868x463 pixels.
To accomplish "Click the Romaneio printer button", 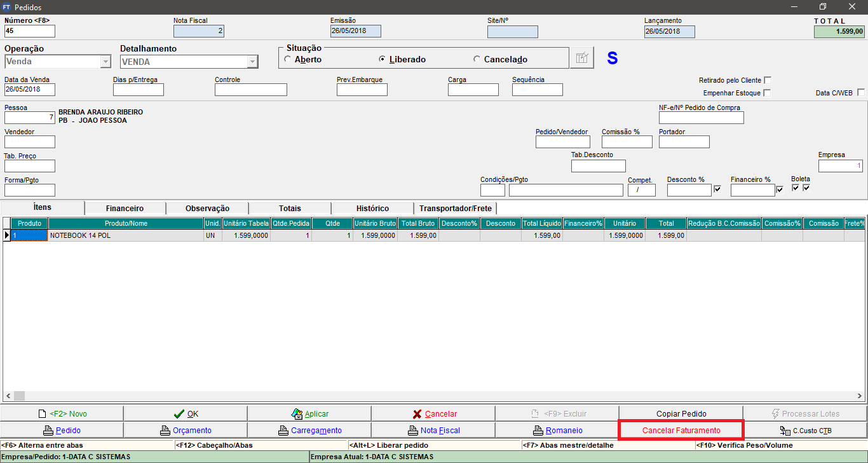I will pos(557,431).
